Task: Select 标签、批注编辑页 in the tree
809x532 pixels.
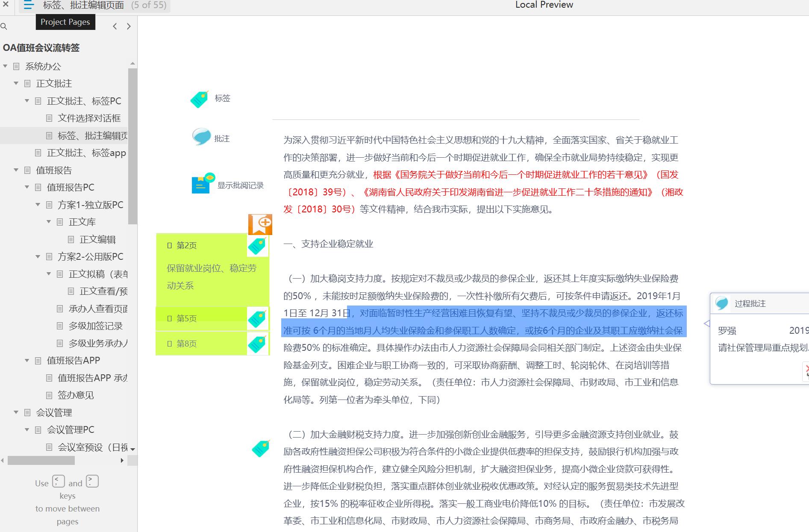Action: [92, 135]
